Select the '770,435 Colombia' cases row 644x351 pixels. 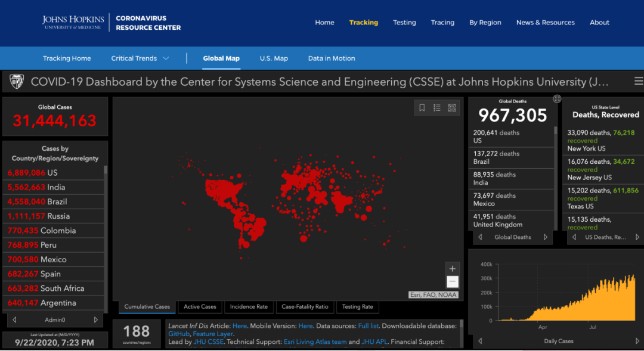click(x=54, y=231)
